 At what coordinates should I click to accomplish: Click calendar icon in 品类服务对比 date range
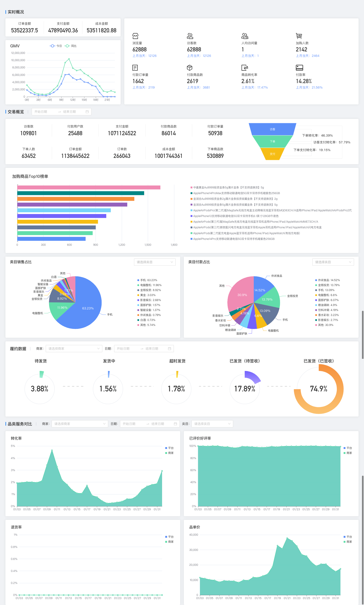(175, 424)
